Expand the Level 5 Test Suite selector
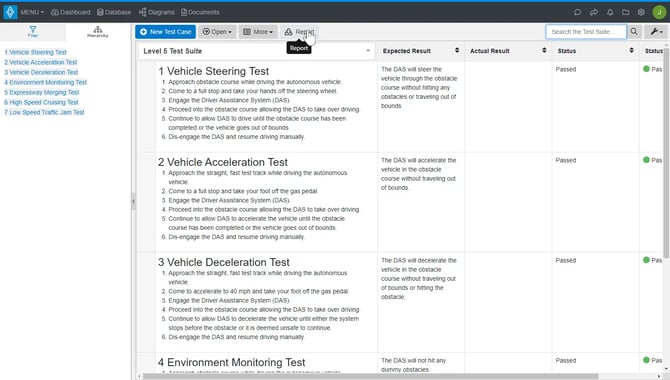This screenshot has height=380, width=670. coord(256,51)
